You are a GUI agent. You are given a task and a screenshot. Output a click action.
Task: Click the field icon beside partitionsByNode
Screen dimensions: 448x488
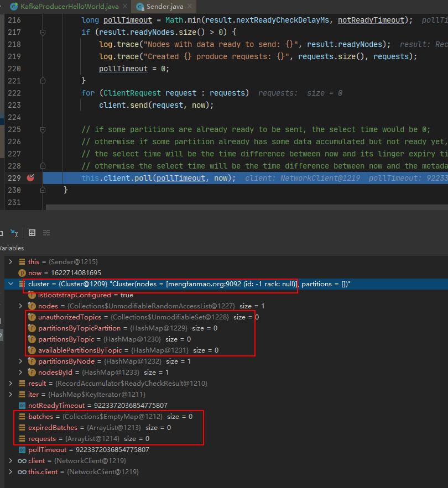point(32,361)
